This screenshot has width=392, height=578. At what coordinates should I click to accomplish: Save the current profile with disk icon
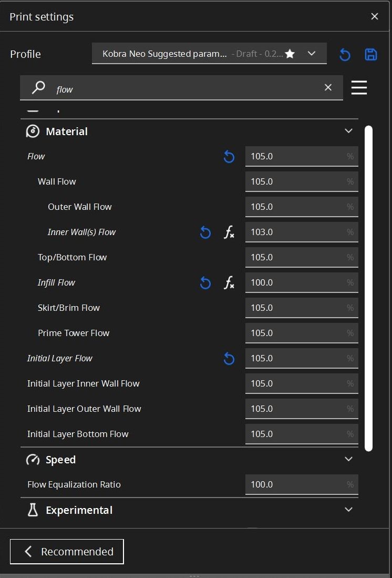(x=371, y=54)
